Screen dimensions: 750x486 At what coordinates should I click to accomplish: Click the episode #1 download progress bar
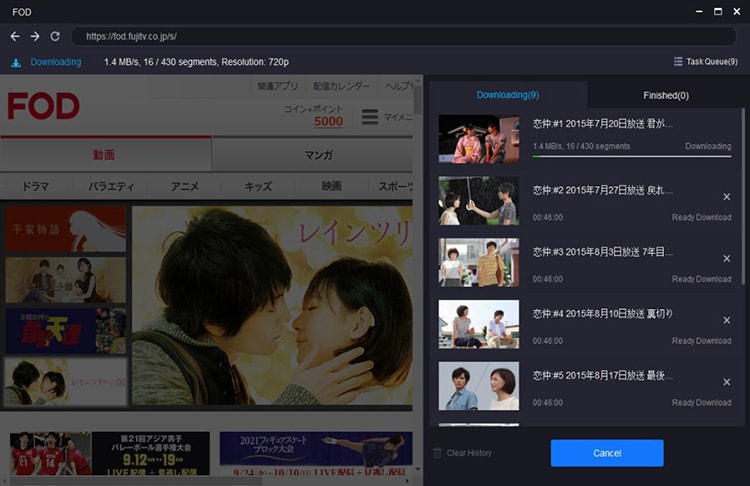pos(631,156)
